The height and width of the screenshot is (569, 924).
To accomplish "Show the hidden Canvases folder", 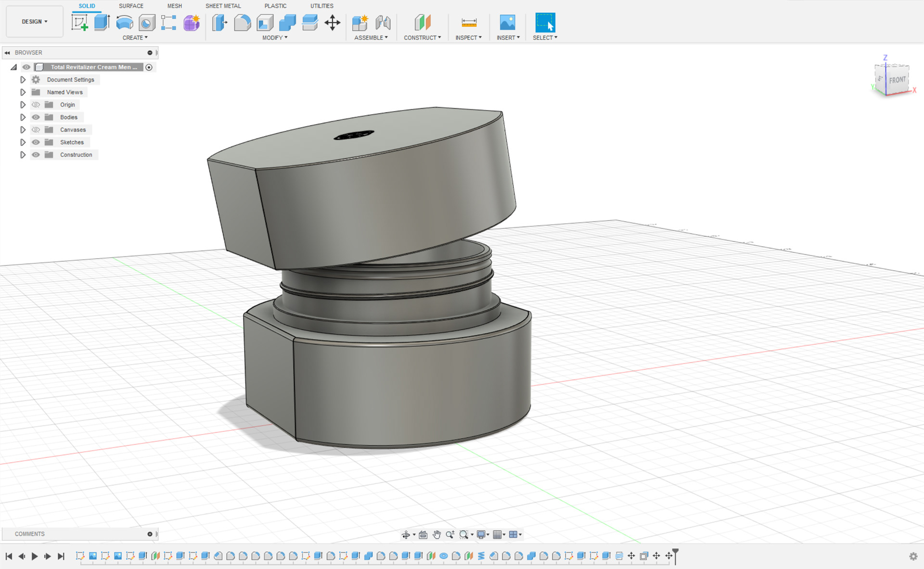I will click(x=36, y=130).
